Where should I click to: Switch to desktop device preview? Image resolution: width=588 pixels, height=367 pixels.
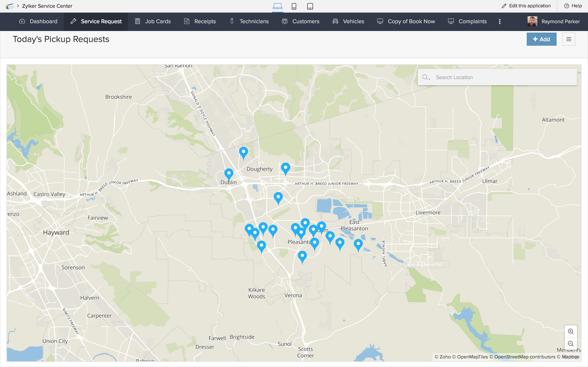(277, 6)
